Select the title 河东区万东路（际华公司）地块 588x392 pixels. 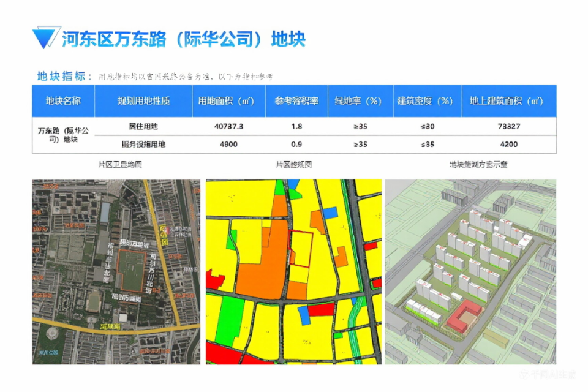point(184,39)
